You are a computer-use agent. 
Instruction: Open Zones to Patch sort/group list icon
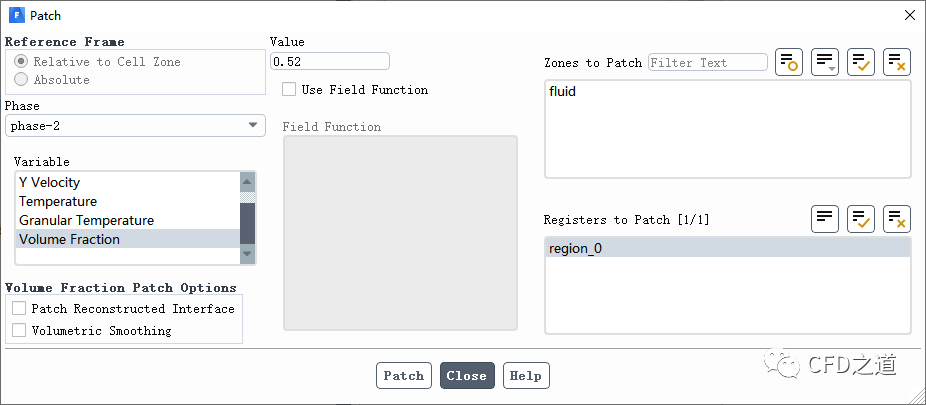point(825,62)
